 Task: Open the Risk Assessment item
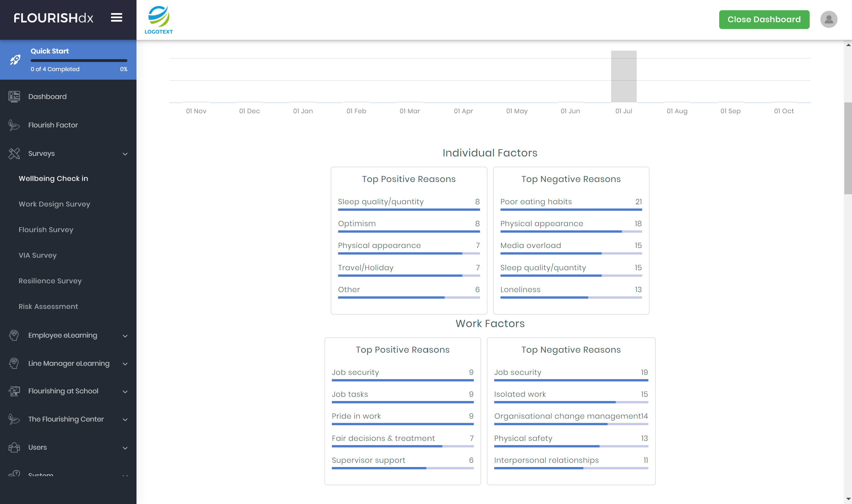(x=48, y=306)
